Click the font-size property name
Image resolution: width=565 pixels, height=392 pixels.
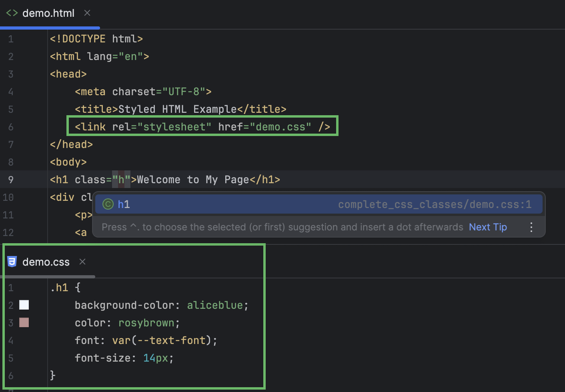[102, 358]
